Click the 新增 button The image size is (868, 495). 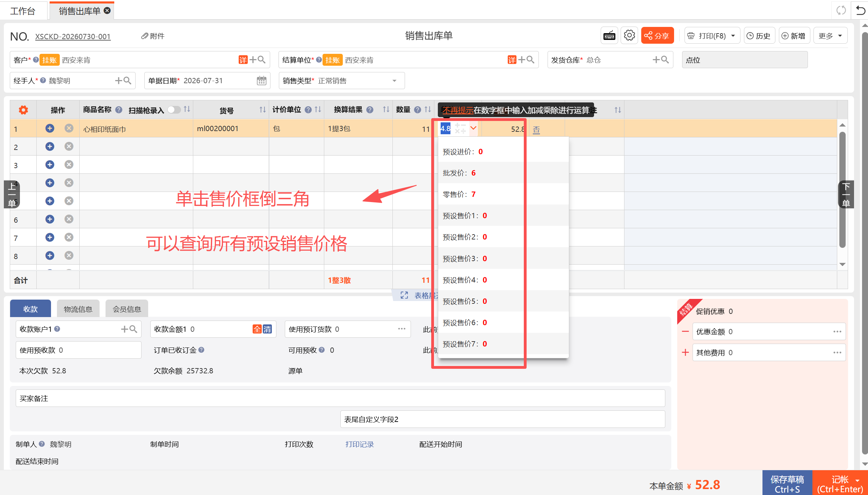[794, 36]
